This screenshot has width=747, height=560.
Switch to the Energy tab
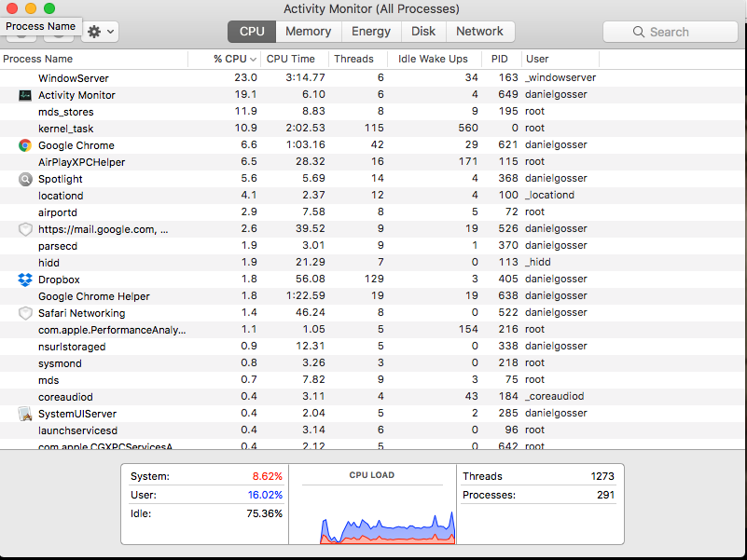[371, 32]
